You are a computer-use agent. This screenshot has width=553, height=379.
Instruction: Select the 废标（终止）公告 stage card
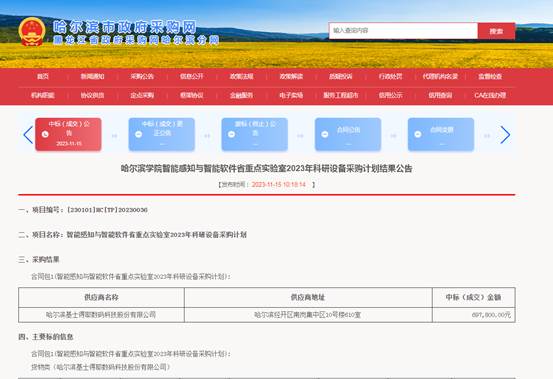pos(255,134)
